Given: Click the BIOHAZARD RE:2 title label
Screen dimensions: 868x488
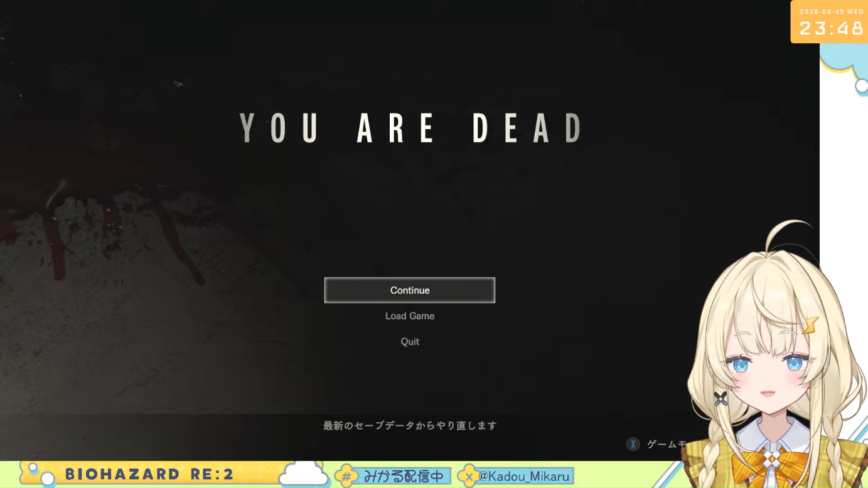Looking at the screenshot, I should [149, 474].
